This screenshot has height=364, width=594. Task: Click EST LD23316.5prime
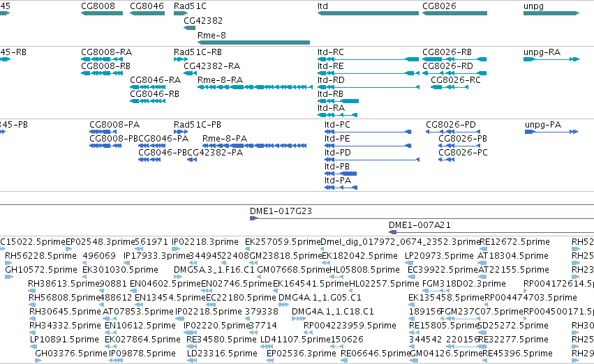[x=222, y=354]
